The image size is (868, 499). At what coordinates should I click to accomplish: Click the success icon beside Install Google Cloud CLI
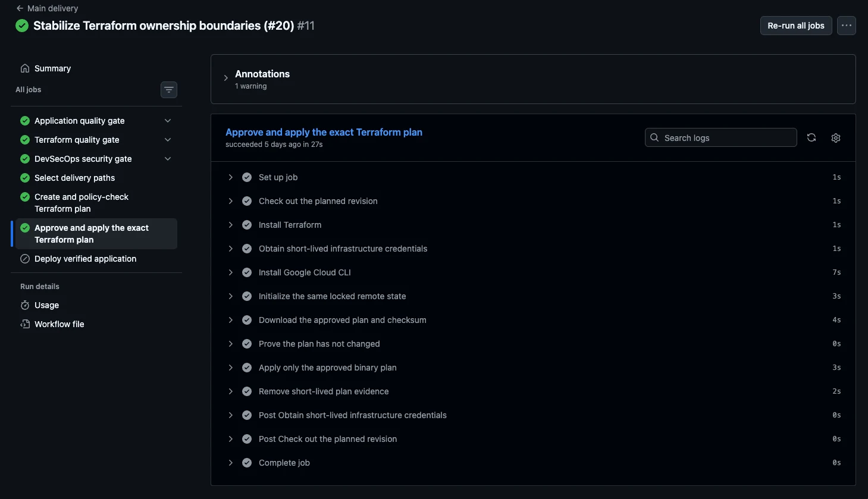247,272
